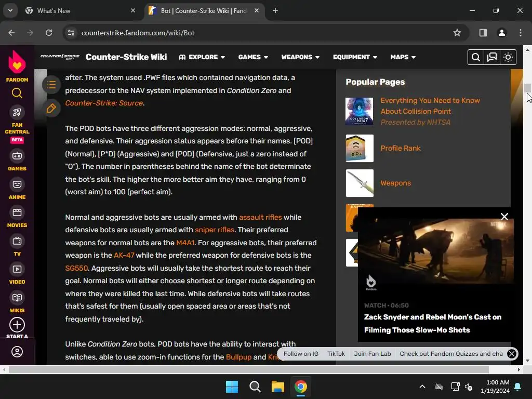Close the floating video player
This screenshot has height=399, width=532.
(504, 217)
